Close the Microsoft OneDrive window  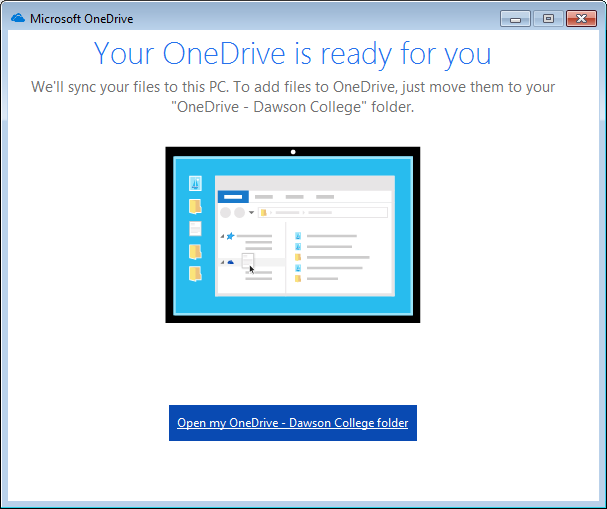tap(581, 19)
